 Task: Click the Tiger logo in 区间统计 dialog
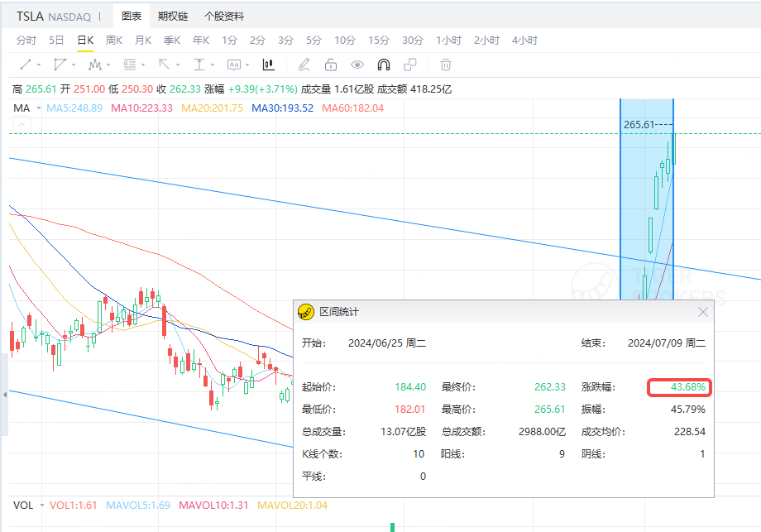306,312
